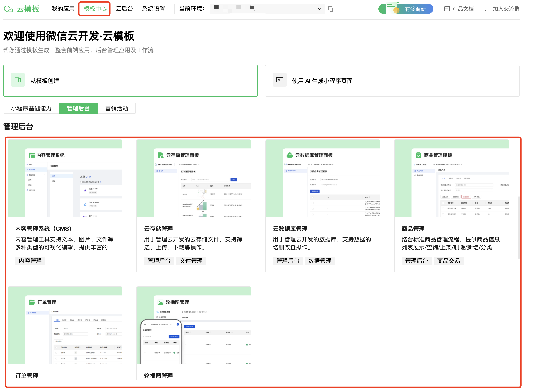
Task: Open 系统设置 navigation item
Action: [x=154, y=9]
